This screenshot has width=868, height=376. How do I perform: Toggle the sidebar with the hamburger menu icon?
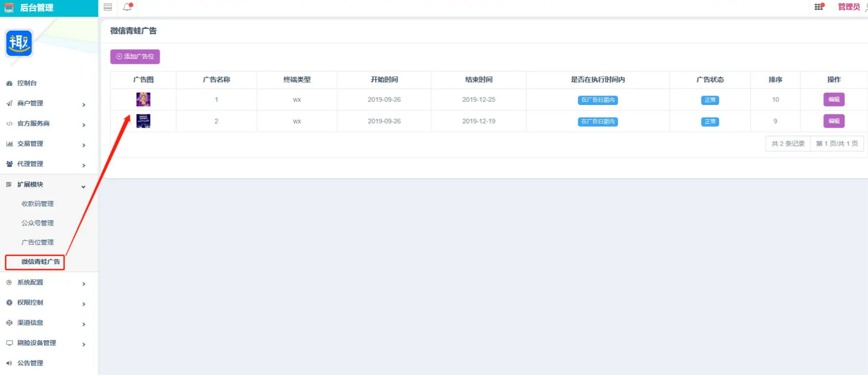(x=108, y=7)
